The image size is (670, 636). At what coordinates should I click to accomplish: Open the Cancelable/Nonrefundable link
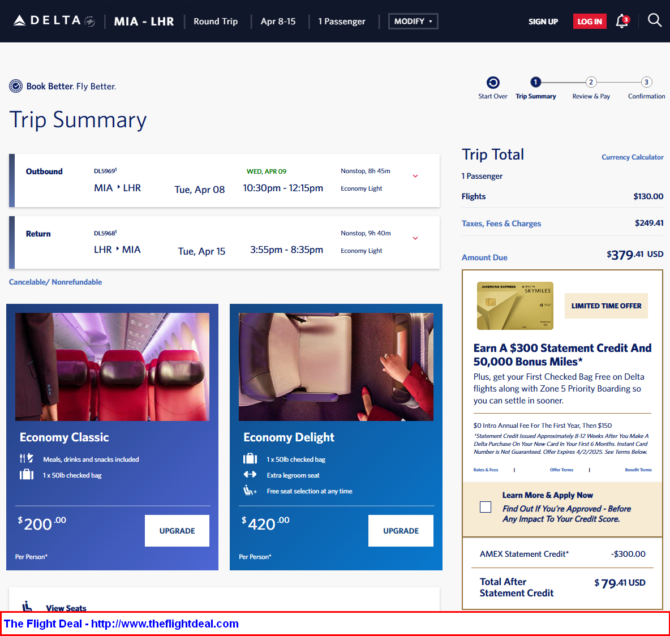pos(56,282)
